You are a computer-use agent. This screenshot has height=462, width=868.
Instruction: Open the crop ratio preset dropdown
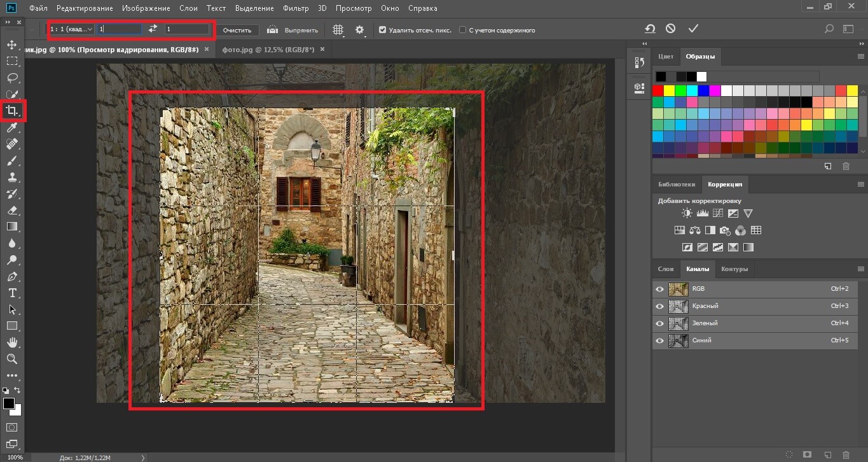click(x=72, y=29)
